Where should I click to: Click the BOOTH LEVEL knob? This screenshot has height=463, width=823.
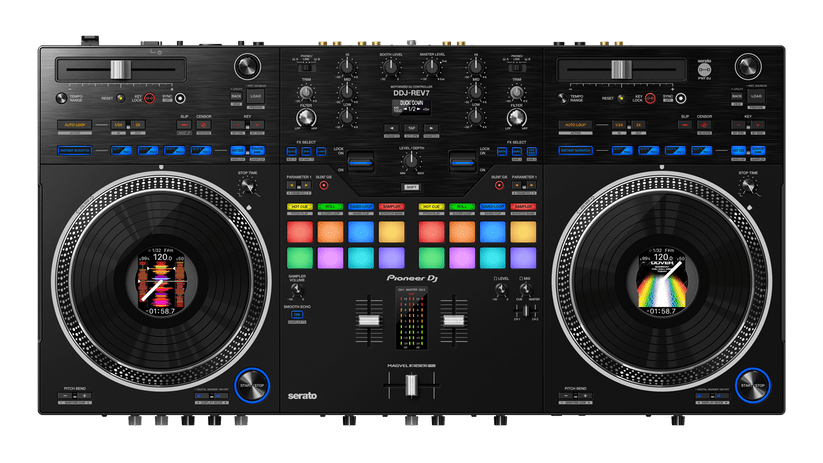[x=391, y=67]
